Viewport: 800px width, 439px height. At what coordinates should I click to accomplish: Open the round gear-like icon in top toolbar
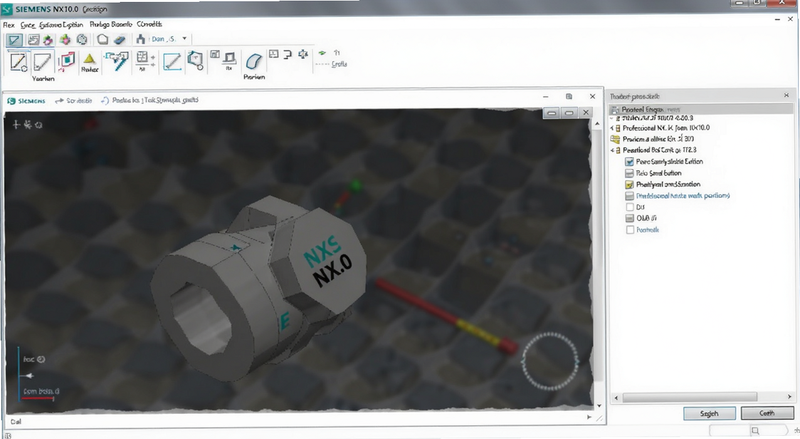coord(82,39)
